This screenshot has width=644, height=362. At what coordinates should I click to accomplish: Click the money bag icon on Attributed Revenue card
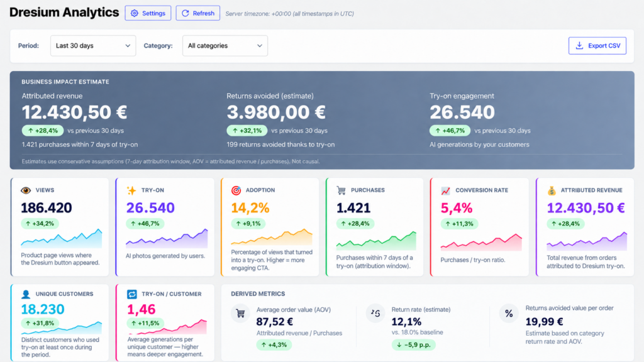pyautogui.click(x=552, y=190)
